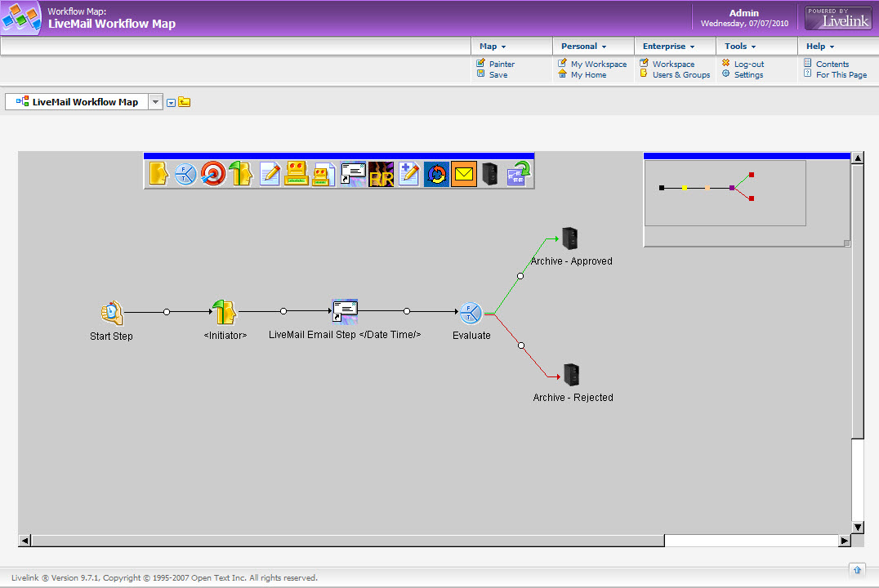The image size is (879, 588).
Task: Click the Initiator node icon on map
Action: tap(224, 312)
